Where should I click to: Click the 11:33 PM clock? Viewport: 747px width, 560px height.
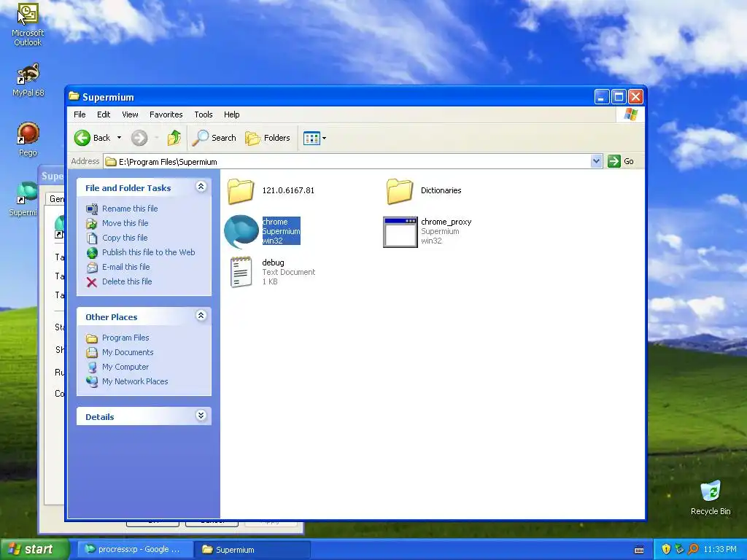click(x=720, y=550)
